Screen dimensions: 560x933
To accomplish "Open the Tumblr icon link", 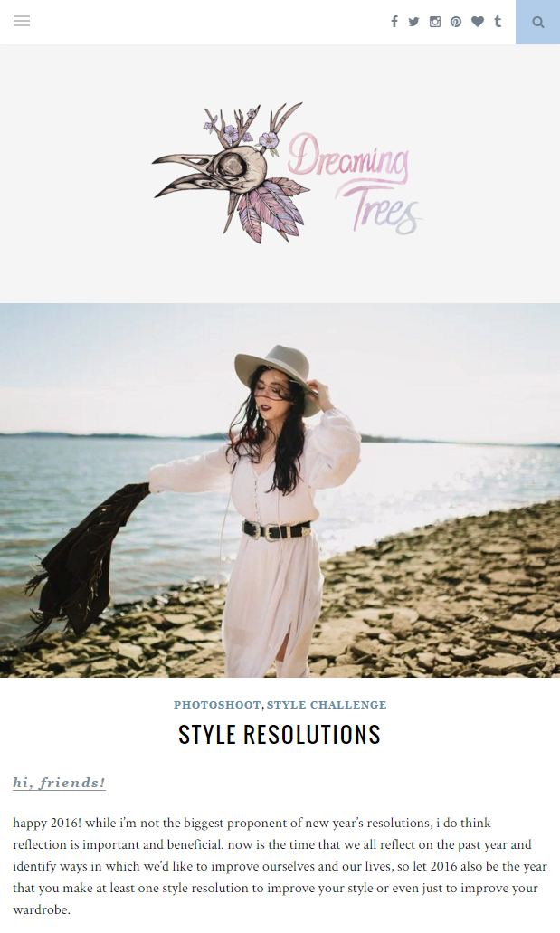I will (498, 22).
